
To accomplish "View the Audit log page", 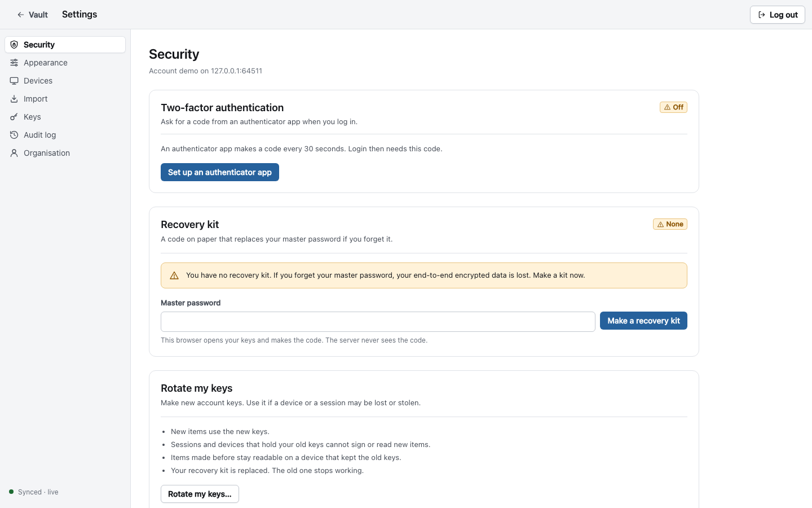I will click(x=65, y=135).
